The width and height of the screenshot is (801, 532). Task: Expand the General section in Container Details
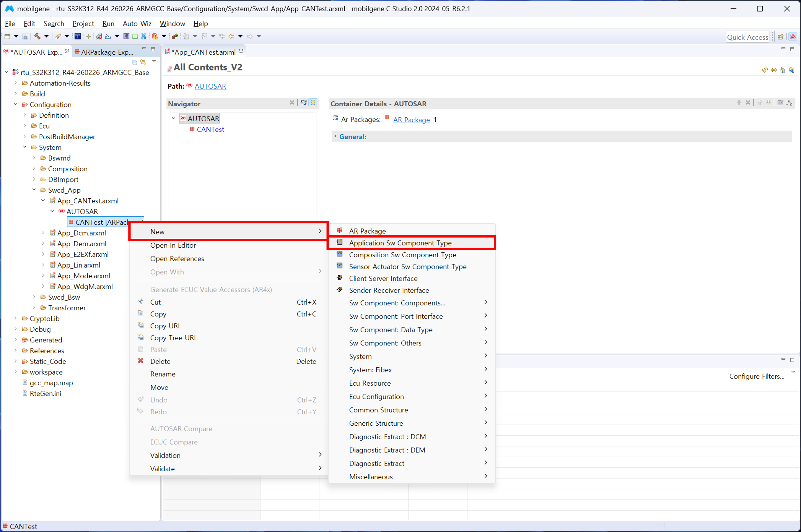(x=335, y=136)
